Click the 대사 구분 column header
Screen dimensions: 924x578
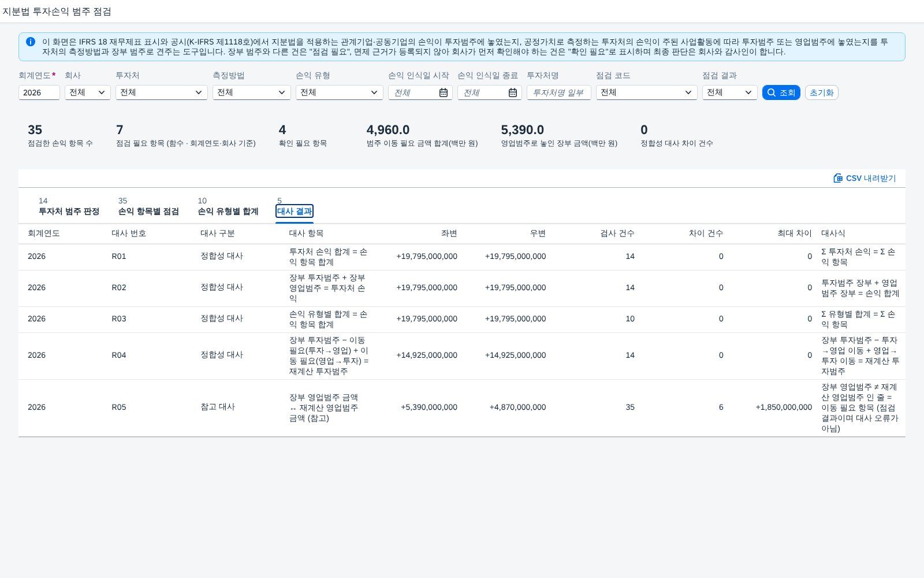pyautogui.click(x=218, y=234)
